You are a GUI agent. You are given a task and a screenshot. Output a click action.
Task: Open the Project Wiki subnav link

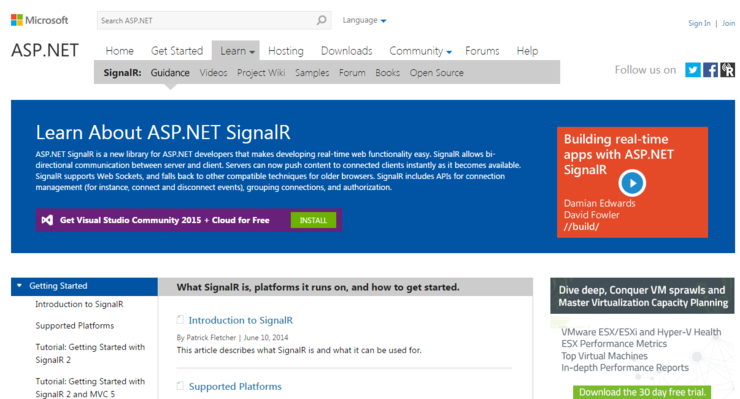[261, 73]
